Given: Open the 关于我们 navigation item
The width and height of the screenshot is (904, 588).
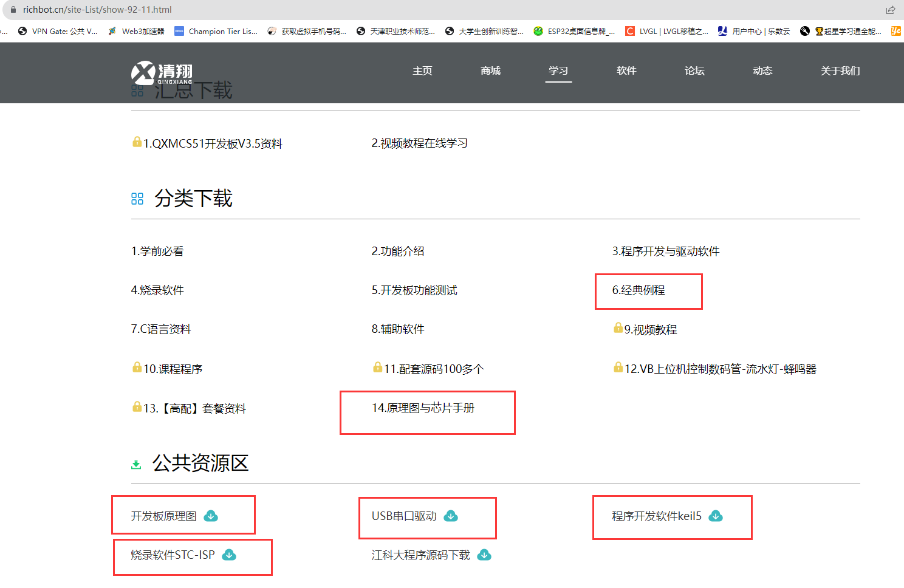Looking at the screenshot, I should (x=840, y=71).
